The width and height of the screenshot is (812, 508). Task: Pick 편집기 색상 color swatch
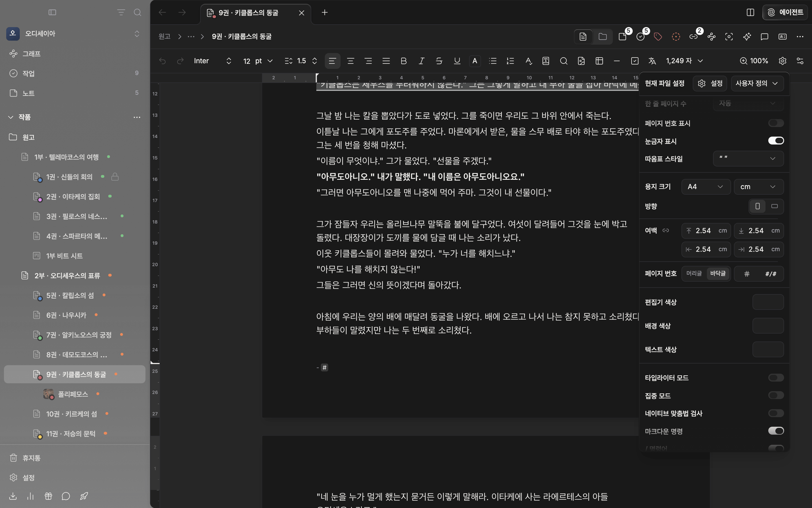[768, 302]
